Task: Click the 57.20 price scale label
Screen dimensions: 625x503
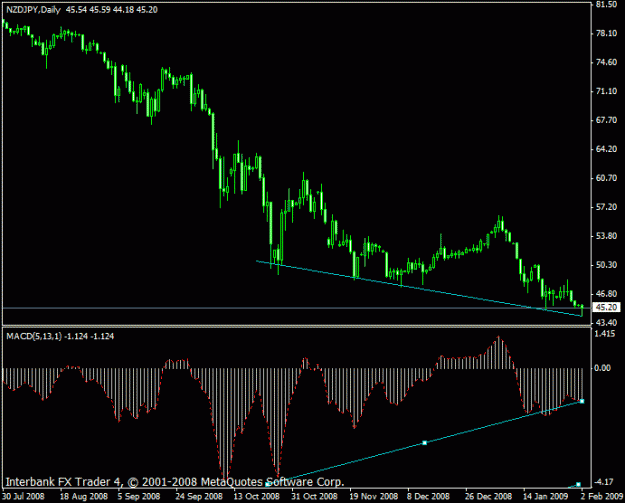Action: click(x=606, y=207)
